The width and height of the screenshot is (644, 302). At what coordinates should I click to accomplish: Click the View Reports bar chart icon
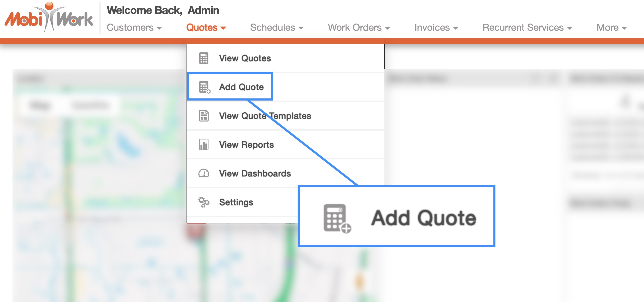[204, 145]
